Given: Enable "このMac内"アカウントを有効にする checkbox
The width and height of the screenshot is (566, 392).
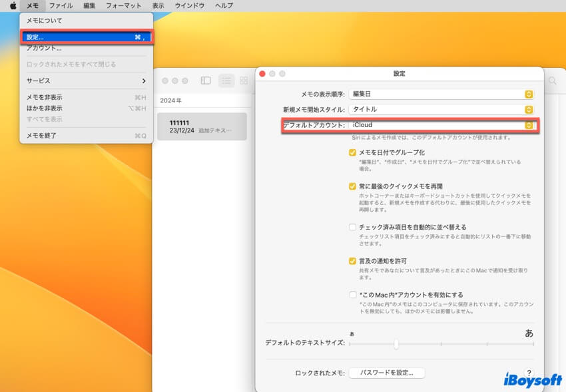Looking at the screenshot, I should pos(353,295).
